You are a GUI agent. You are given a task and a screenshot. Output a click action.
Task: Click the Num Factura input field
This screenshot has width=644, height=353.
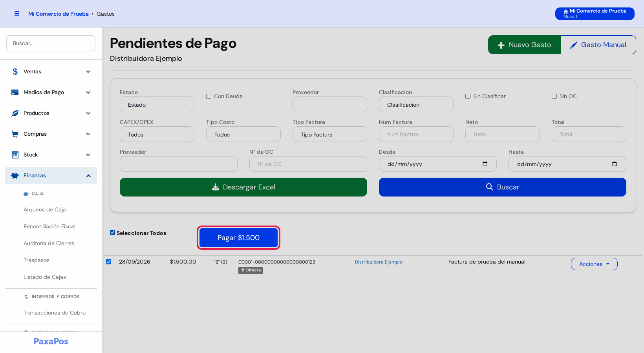[416, 134]
